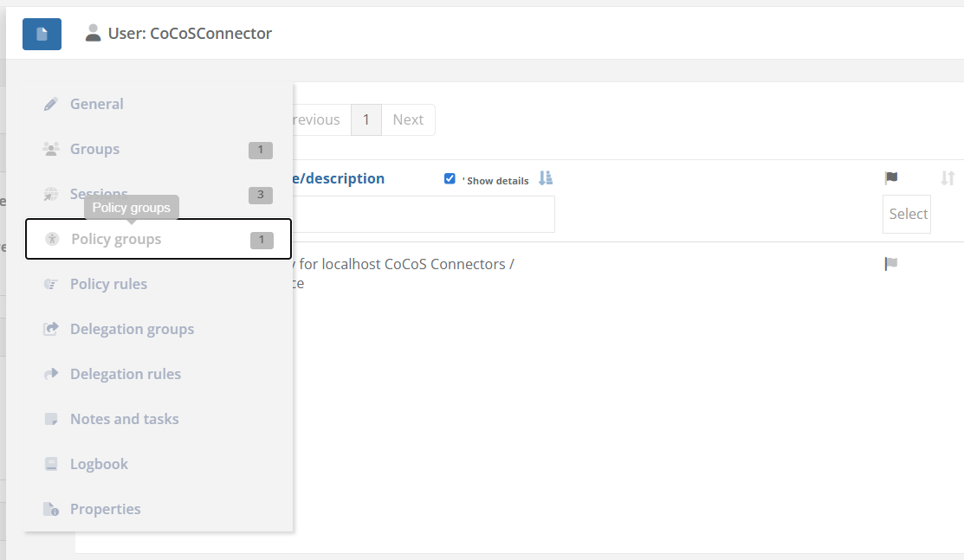
Task: Click the Delegation rules arrow icon
Action: [51, 374]
